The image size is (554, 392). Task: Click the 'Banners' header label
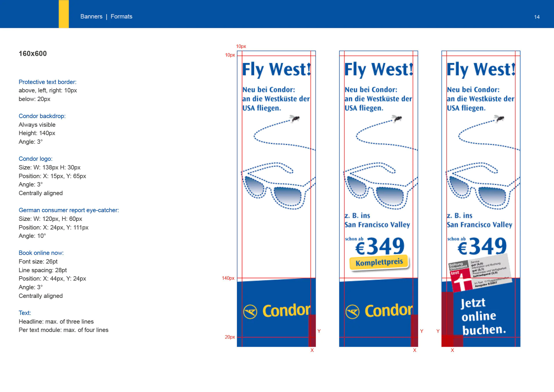coord(91,16)
